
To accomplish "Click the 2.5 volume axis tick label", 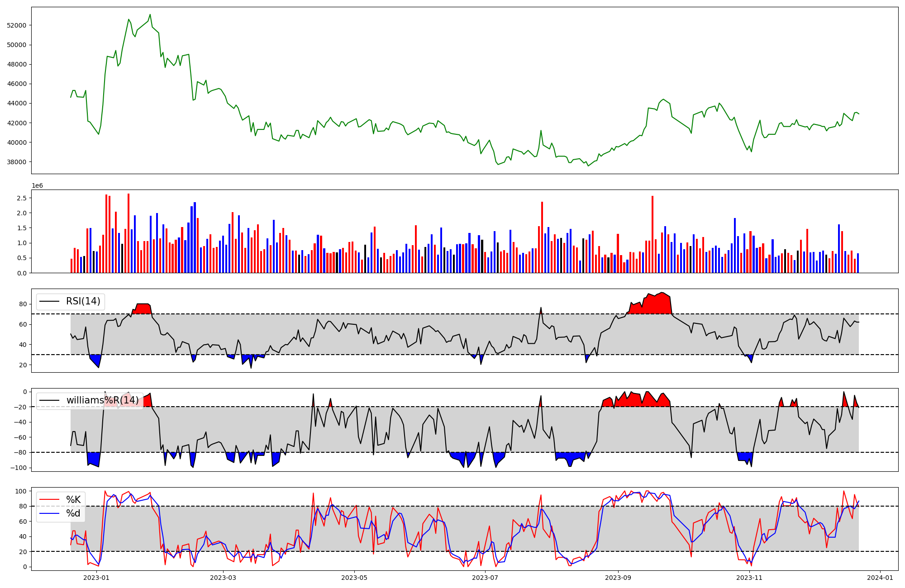I will (21, 198).
